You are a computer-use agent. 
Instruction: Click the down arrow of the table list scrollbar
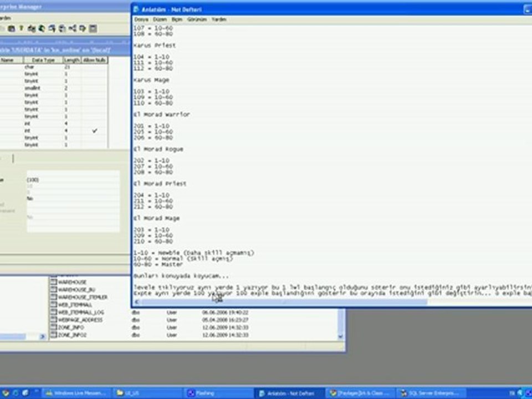[x=340, y=336]
